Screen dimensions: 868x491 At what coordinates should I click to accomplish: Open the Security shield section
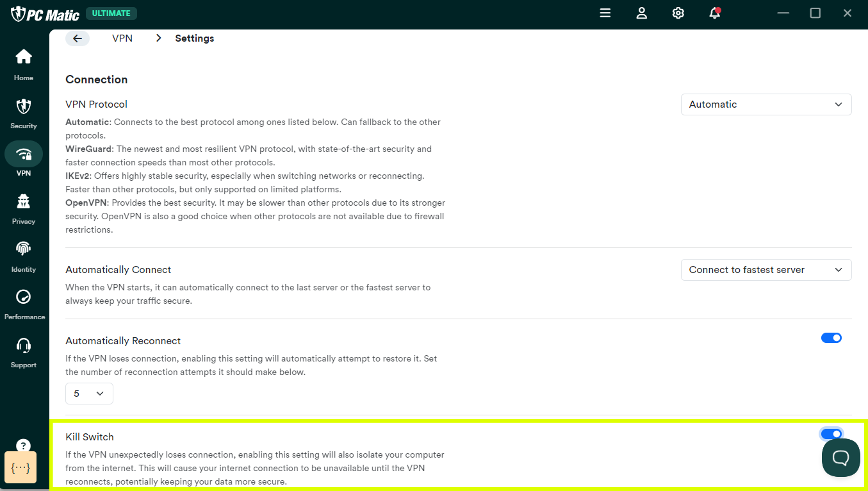24,112
